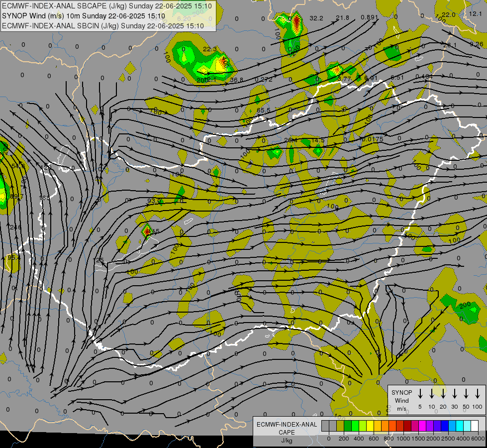This screenshot has height=448, width=487.
Task: Select the magenta swatch right of the 1500 tick
Action: click(x=422, y=426)
